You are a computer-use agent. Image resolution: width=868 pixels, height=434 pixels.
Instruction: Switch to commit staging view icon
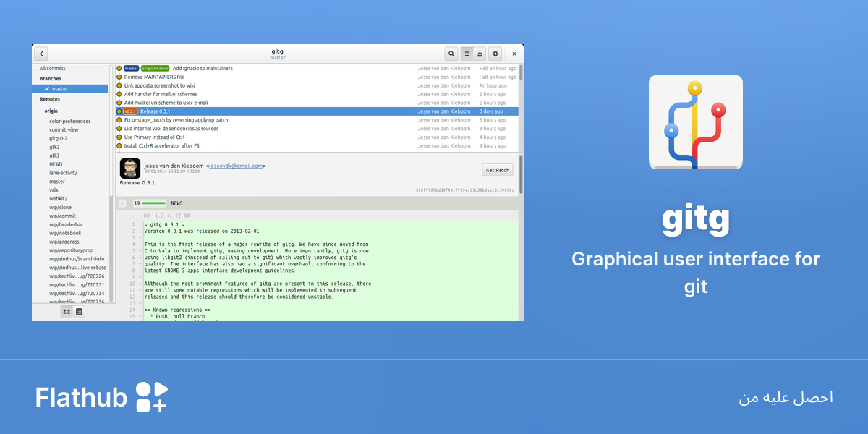pos(480,54)
